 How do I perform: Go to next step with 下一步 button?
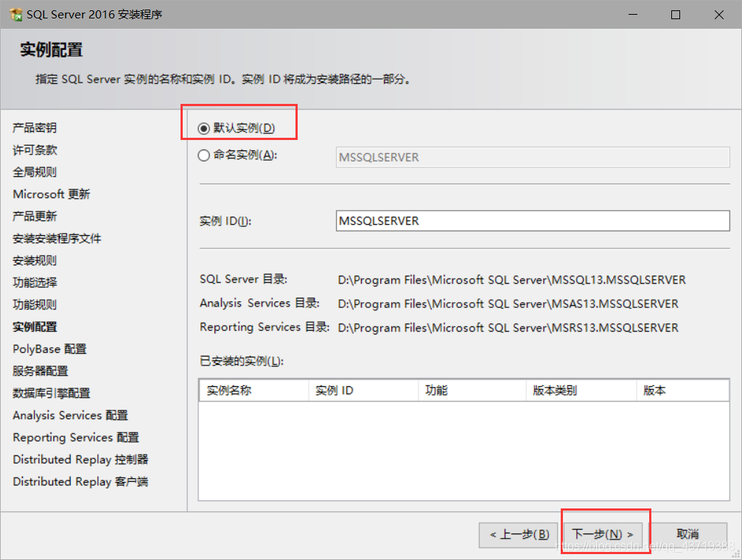[603, 535]
